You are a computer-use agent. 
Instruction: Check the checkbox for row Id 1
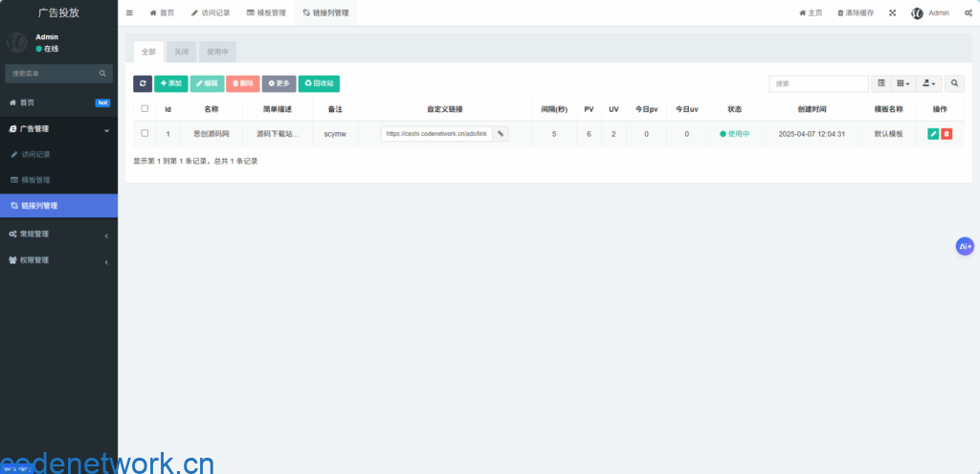(x=145, y=134)
